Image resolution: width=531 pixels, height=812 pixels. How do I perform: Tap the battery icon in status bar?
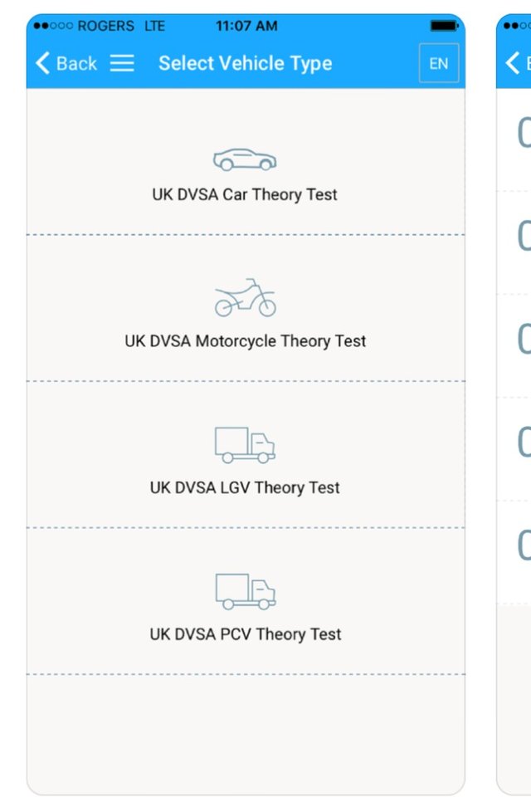click(444, 26)
